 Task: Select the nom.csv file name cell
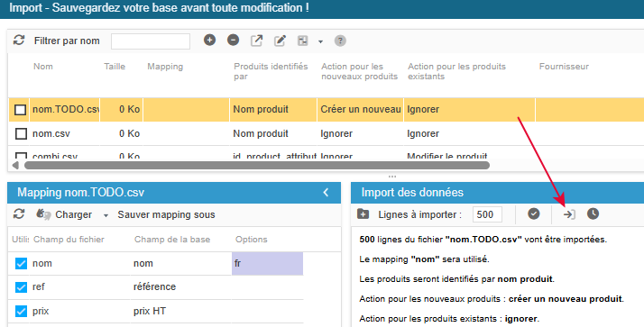(65, 133)
